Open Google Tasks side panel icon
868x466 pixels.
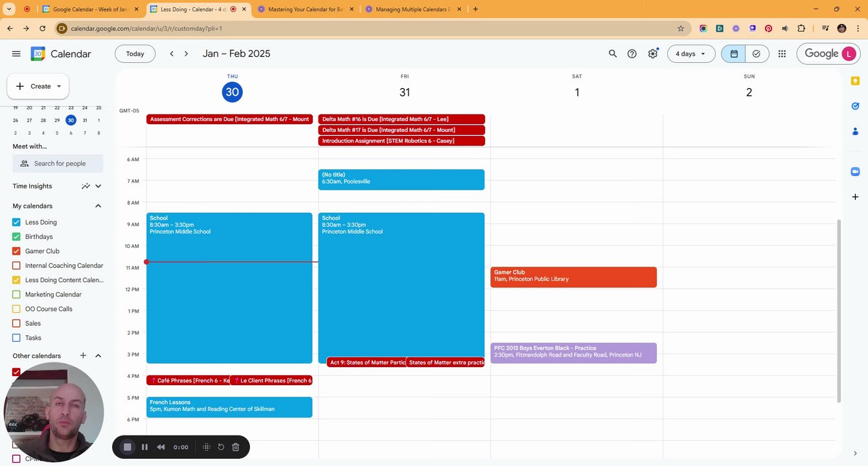coord(855,106)
